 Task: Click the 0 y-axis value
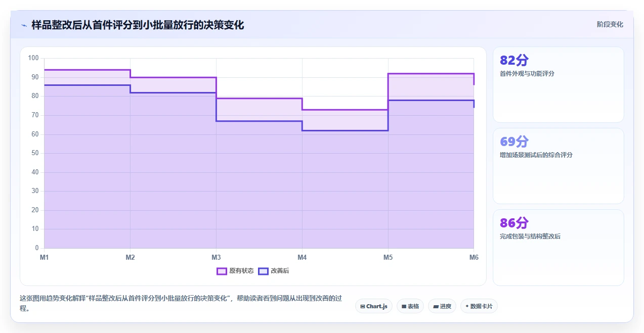coord(37,248)
